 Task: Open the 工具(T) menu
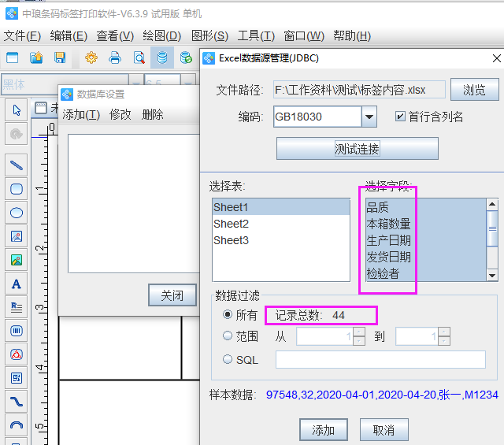[x=256, y=35]
